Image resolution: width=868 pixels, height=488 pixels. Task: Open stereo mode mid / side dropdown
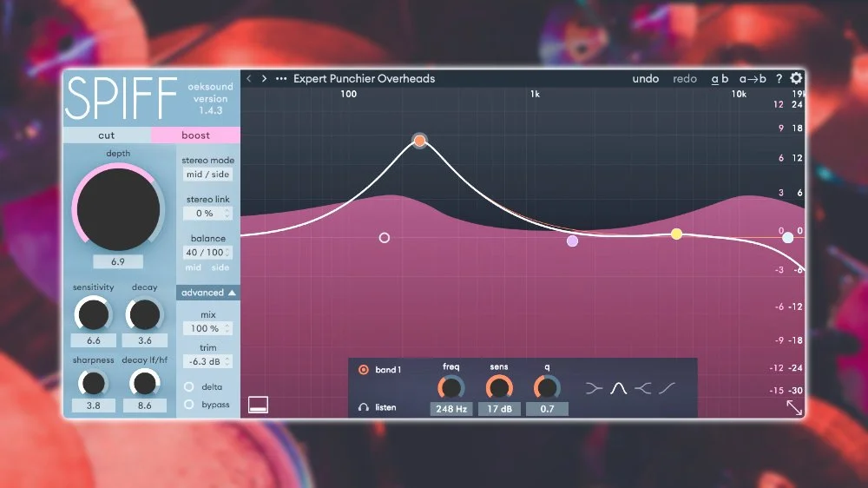tap(207, 174)
